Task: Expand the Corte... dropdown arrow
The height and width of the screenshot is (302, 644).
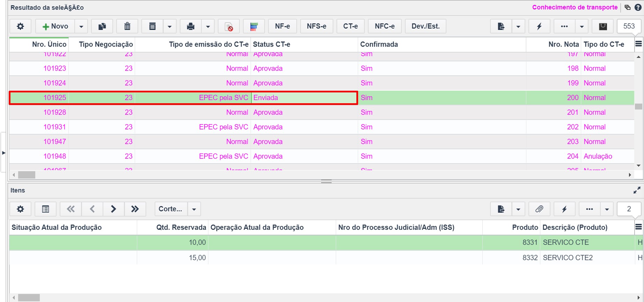Action: click(194, 209)
